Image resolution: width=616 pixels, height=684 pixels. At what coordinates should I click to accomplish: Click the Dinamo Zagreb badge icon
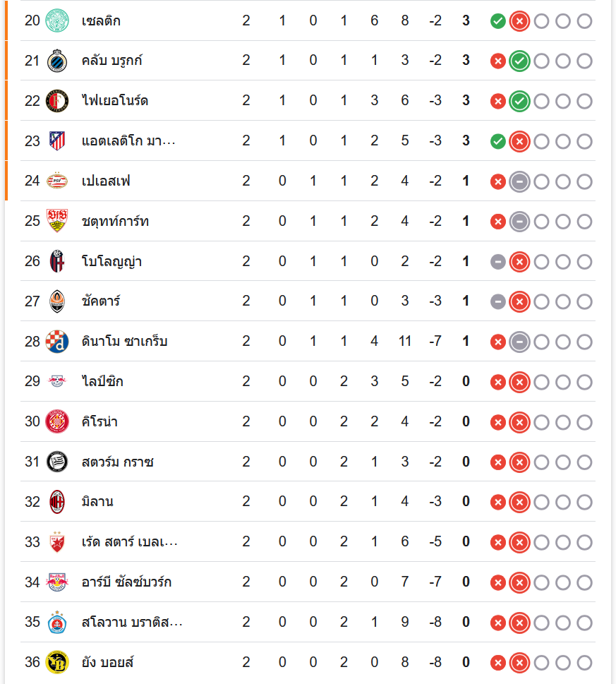click(56, 342)
